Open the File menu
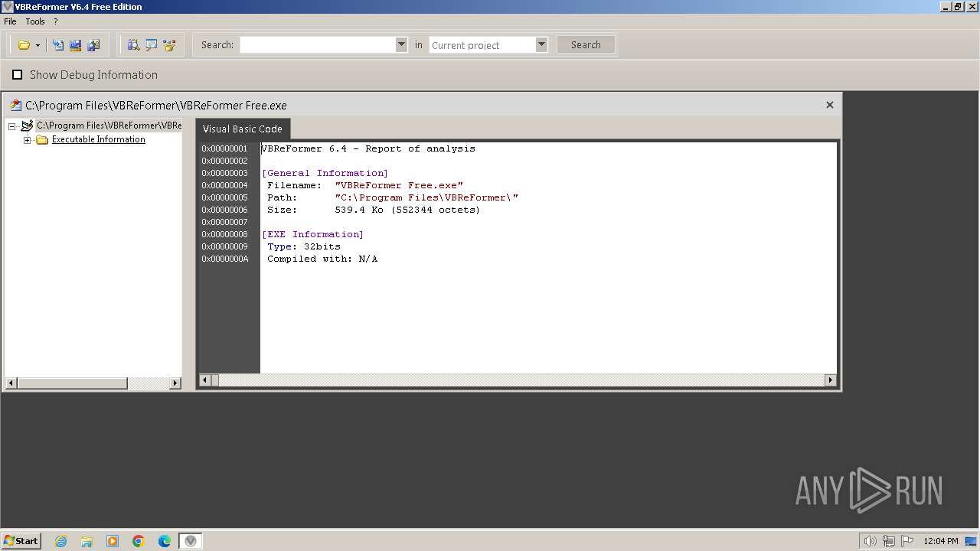The height and width of the screenshot is (551, 980). click(x=10, y=21)
